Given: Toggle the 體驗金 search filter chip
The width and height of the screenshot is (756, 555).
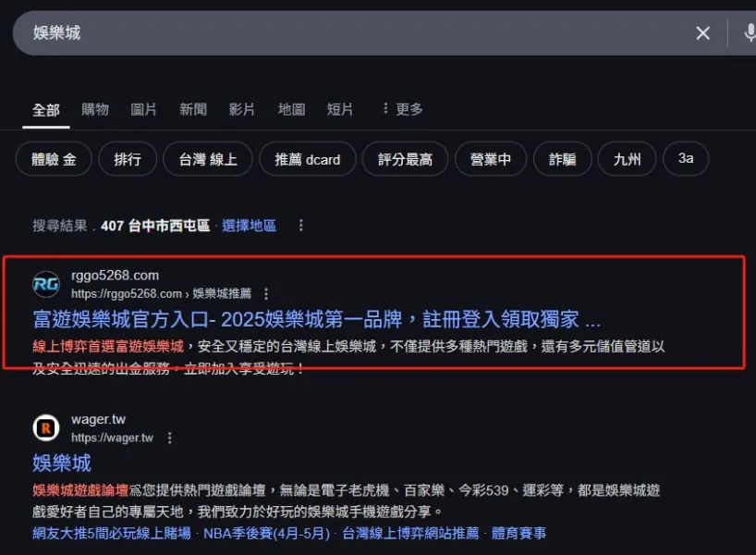Looking at the screenshot, I should (x=53, y=158).
